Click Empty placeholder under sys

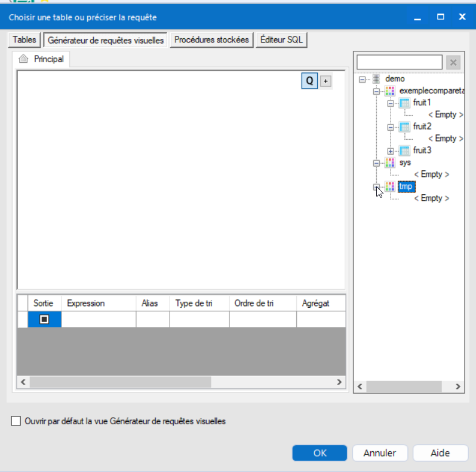coord(431,174)
